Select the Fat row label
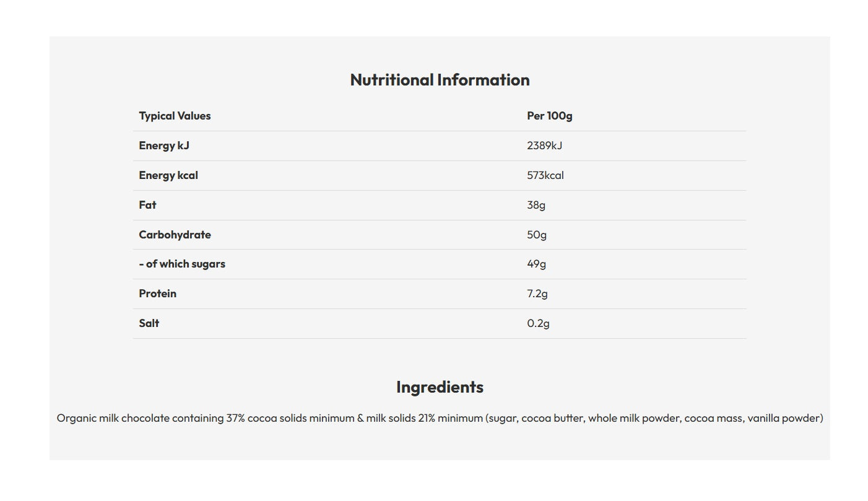The height and width of the screenshot is (501, 868). [147, 205]
